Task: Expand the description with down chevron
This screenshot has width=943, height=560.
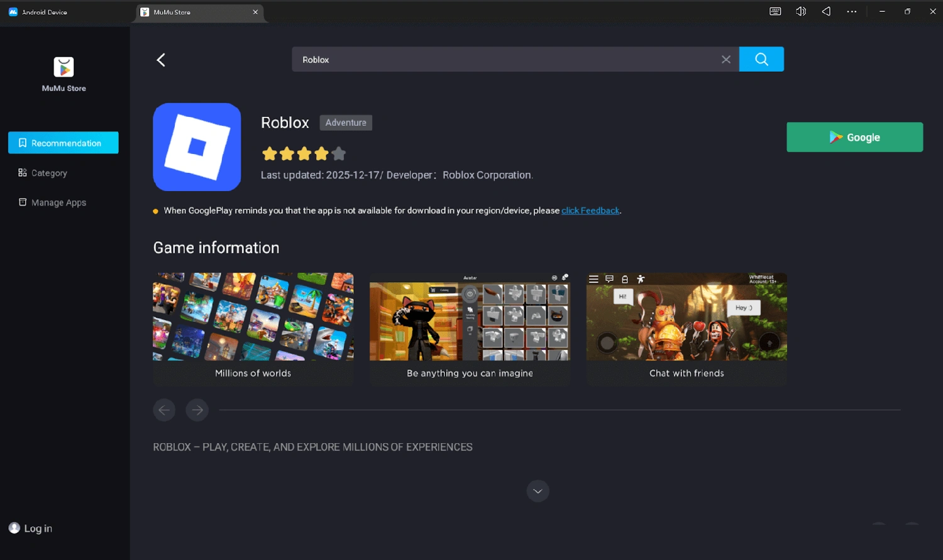Action: [538, 491]
